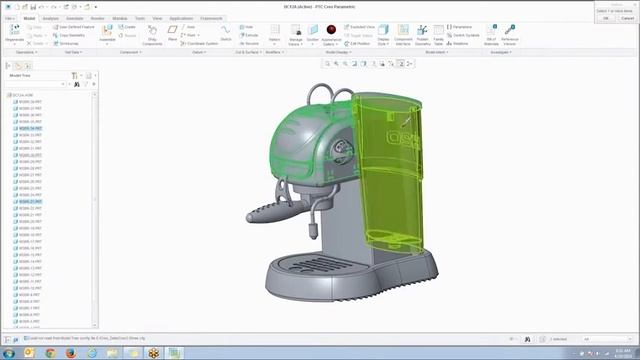Image resolution: width=640 pixels, height=360 pixels.
Task: Open Modifiers group dropdown
Action: (275, 52)
